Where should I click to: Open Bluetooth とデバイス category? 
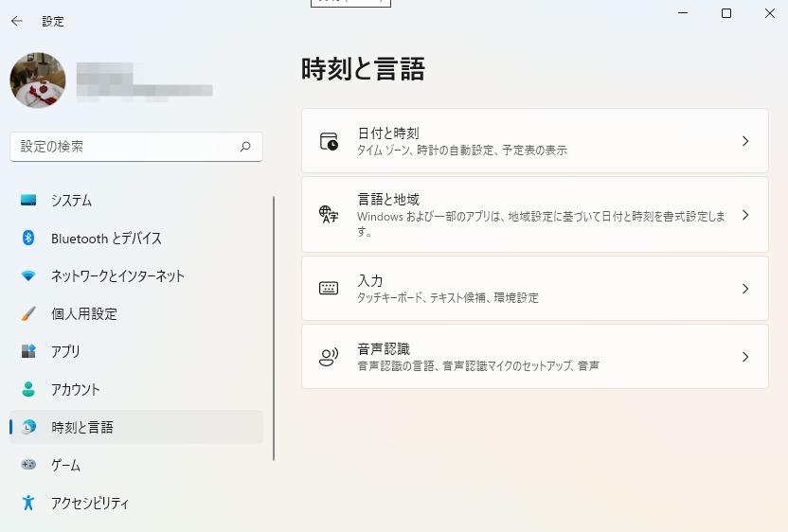tap(136, 238)
